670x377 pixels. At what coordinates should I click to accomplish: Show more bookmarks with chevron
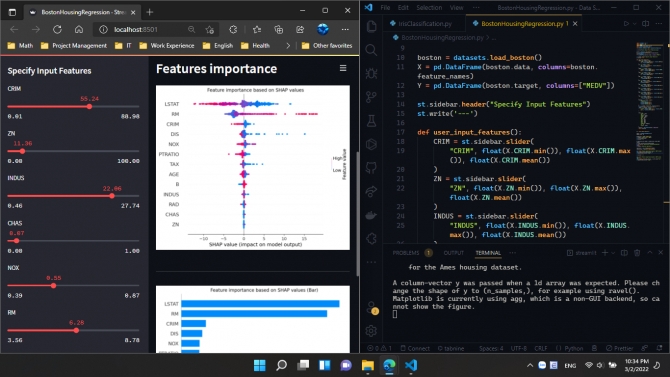pos(288,45)
